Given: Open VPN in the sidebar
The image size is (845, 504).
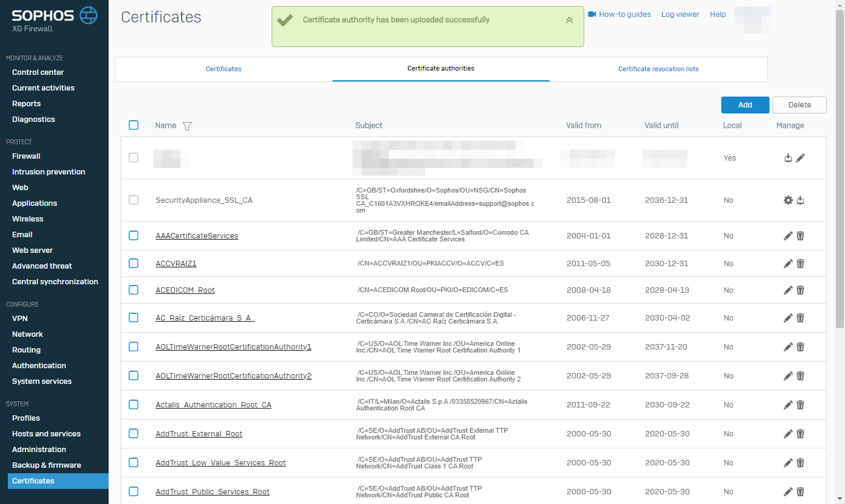Looking at the screenshot, I should coord(20,319).
